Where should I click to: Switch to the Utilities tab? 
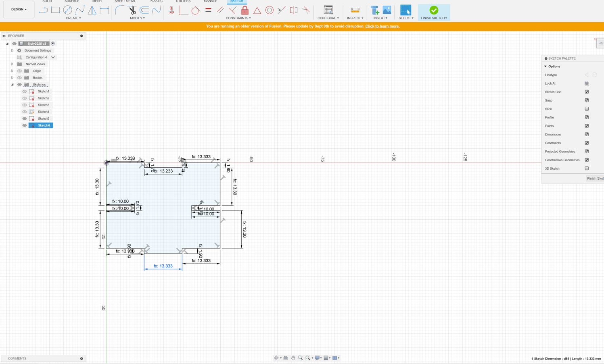click(183, 2)
